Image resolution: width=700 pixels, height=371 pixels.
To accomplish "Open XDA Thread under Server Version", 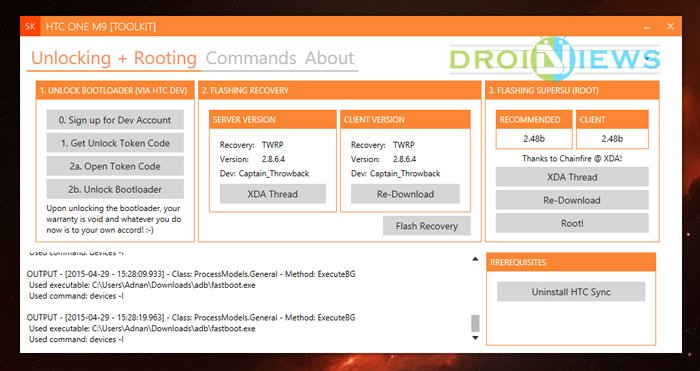I will click(273, 194).
